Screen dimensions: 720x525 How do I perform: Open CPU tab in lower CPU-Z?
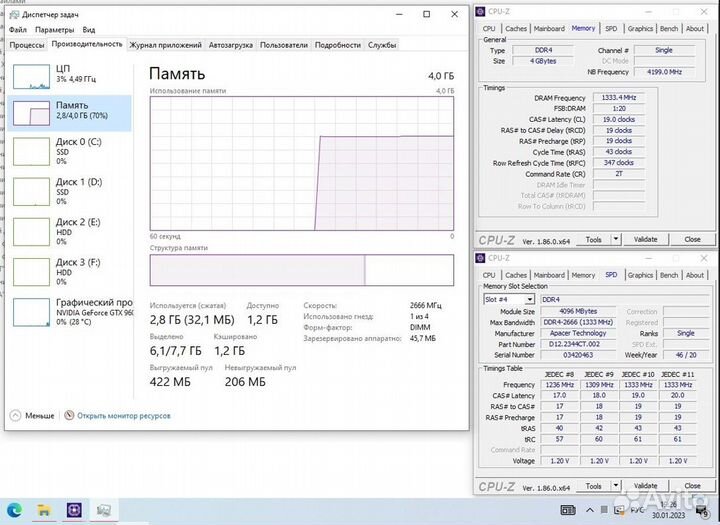pyautogui.click(x=489, y=275)
